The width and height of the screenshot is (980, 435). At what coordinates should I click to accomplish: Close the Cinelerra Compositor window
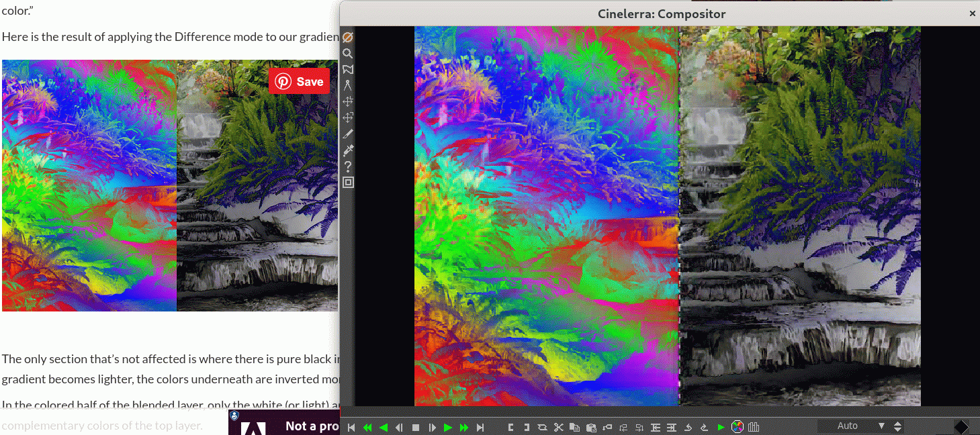pyautogui.click(x=972, y=13)
